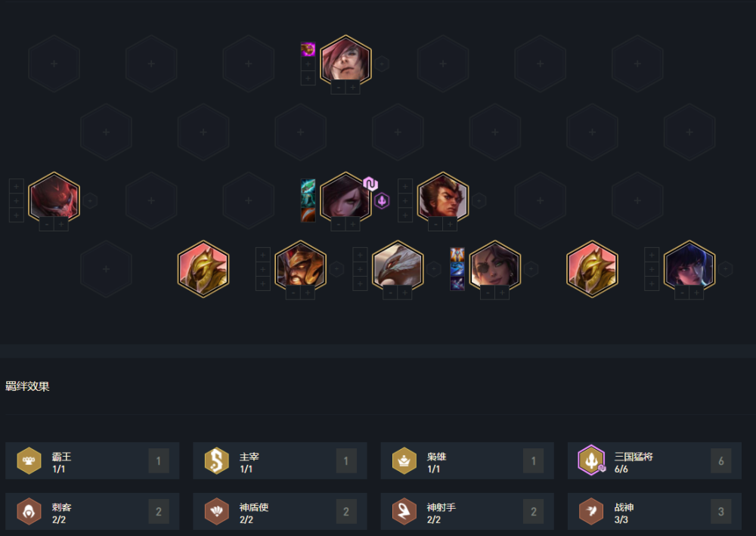The image size is (756, 536).
Task: Decrease star level under the eyepatch champion
Action: pyautogui.click(x=488, y=293)
